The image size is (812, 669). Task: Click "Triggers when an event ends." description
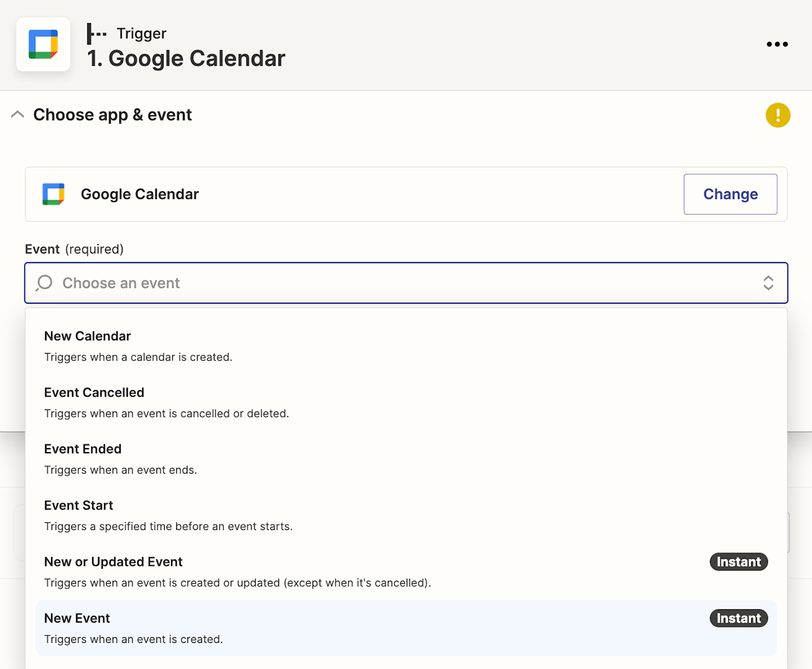(x=121, y=470)
